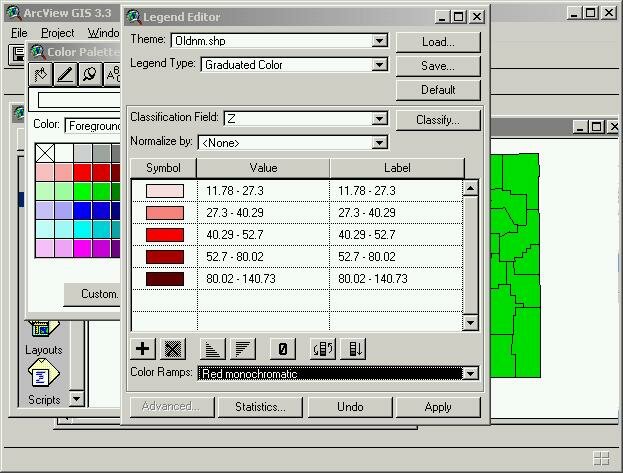Open Fill Palette in Color Palette window
623x473 pixels.
[x=41, y=74]
